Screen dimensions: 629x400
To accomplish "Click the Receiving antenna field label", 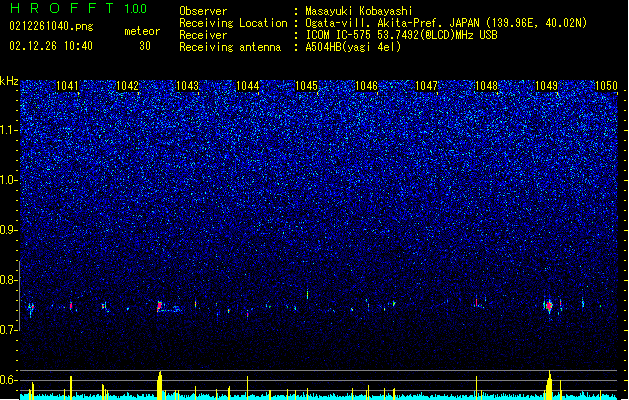I will coord(230,47).
